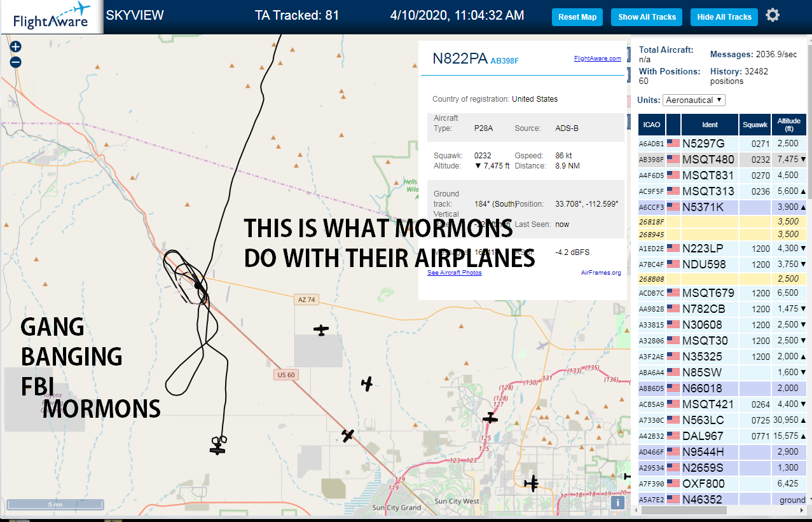Select the aircraft icon sitting on the US 60 line
Image resolution: width=812 pixels, height=522 pixels.
coord(348,436)
